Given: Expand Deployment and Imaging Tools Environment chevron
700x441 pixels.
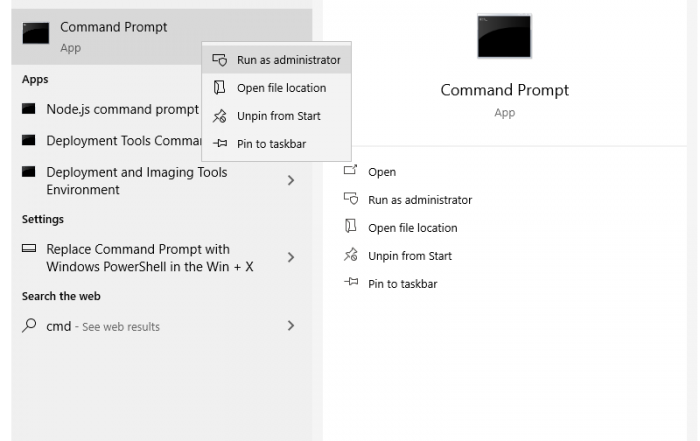Looking at the screenshot, I should pos(291,180).
